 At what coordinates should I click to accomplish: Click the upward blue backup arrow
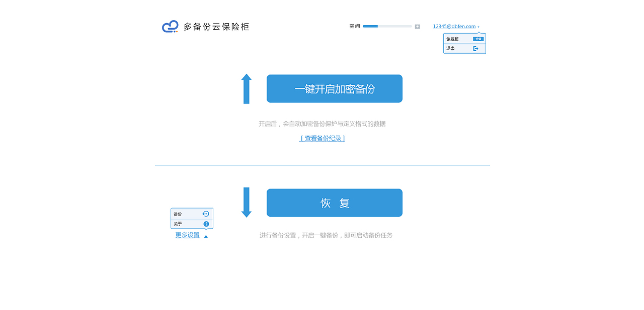tap(247, 88)
